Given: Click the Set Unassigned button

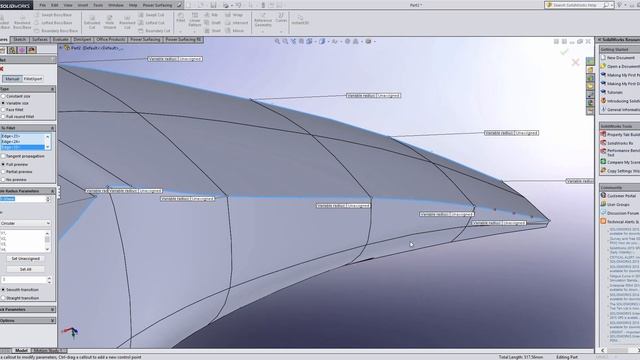Looking at the screenshot, I should point(25,259).
